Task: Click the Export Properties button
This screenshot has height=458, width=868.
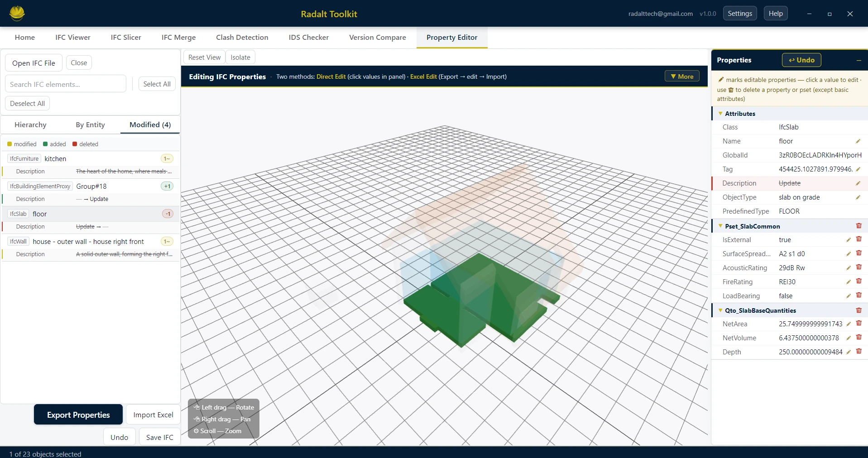Action: [78, 415]
